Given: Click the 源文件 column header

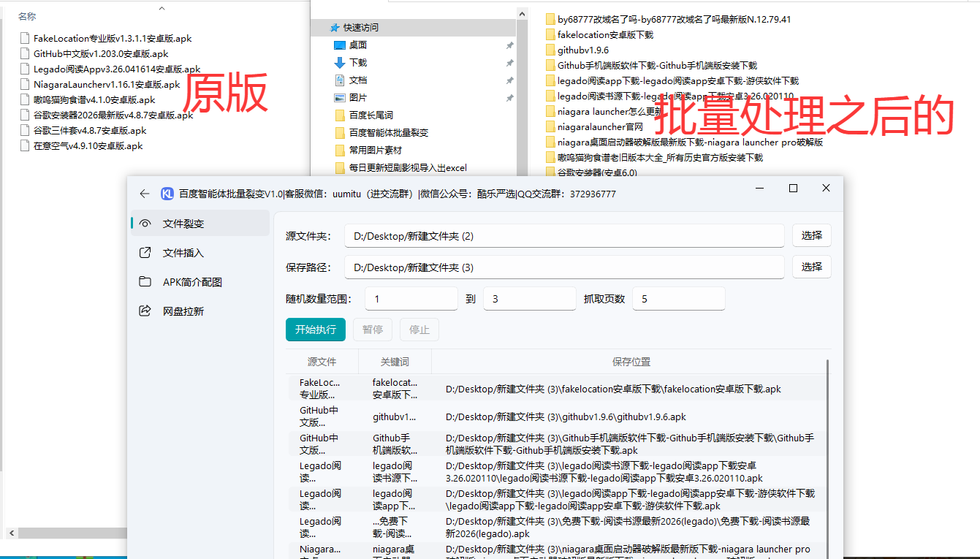Looking at the screenshot, I should click(x=322, y=362).
